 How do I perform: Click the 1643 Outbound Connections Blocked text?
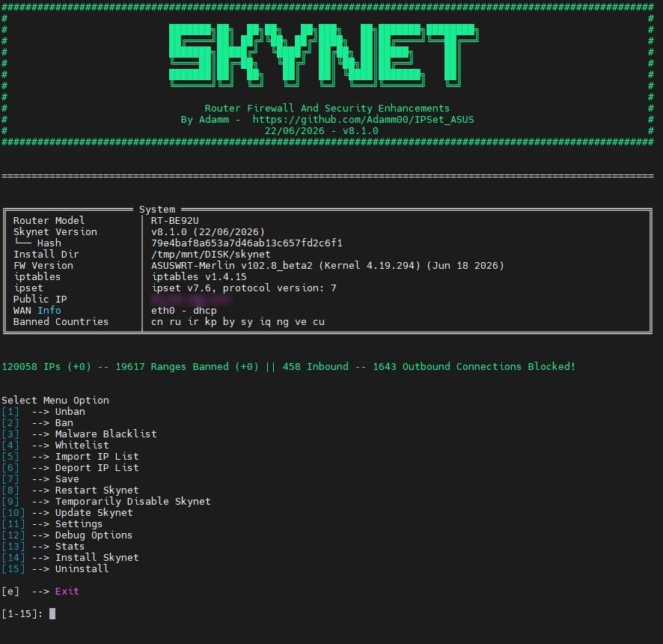click(x=474, y=366)
